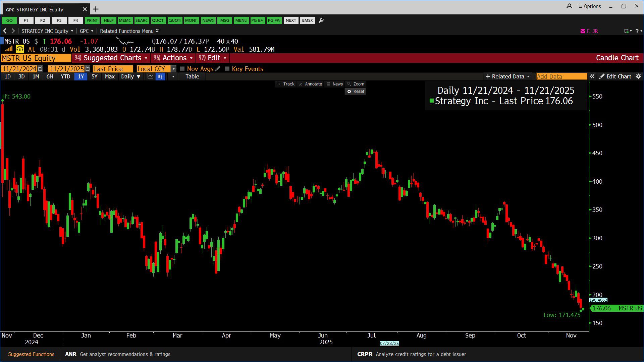Open the Daily periodicity dropdown
Viewport: 644px width, 362px height.
[x=131, y=76]
